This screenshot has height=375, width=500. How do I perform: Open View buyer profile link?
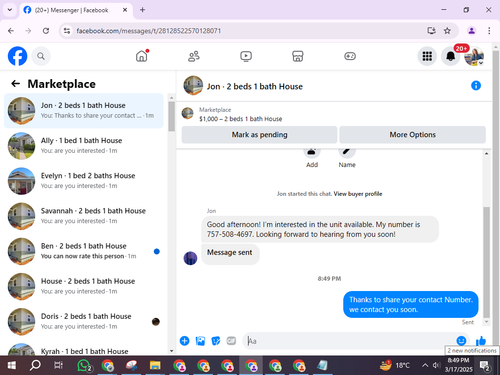pos(358,194)
